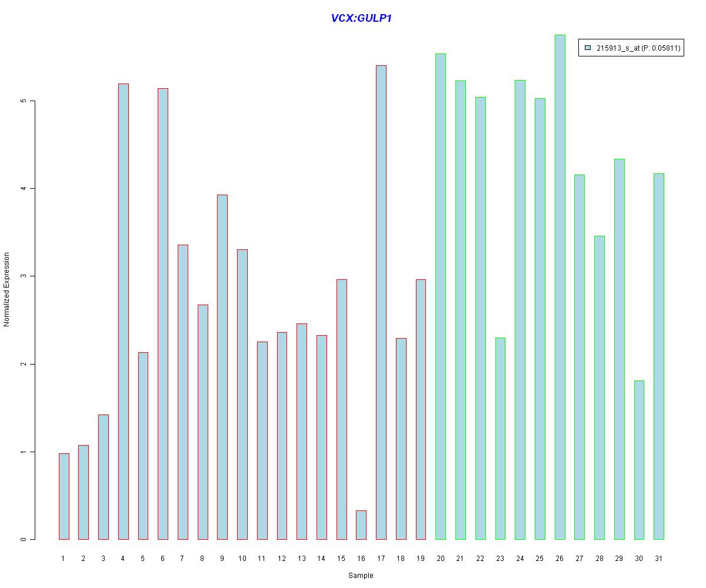
Task: Click x-axis tick label 20
Action: click(441, 558)
